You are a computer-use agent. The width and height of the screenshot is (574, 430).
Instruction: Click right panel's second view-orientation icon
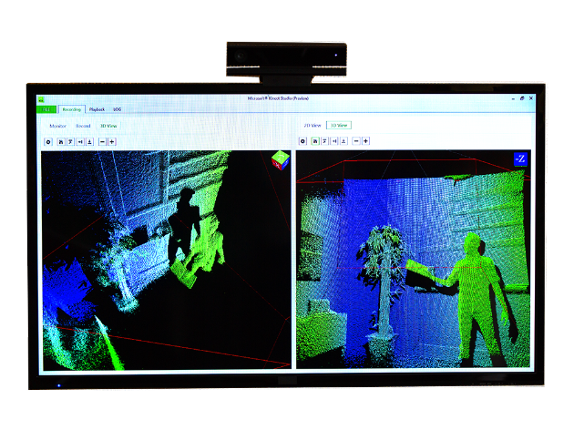pyautogui.click(x=325, y=141)
